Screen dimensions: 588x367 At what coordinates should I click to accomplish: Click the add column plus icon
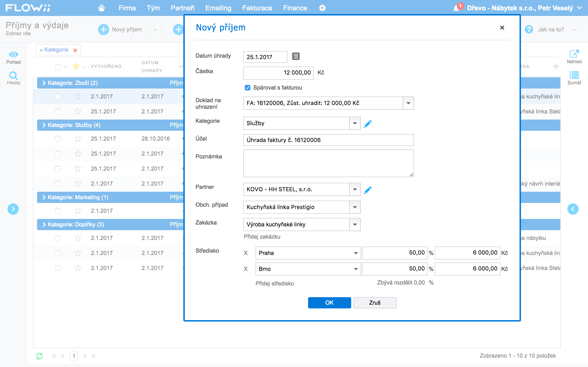point(556,66)
